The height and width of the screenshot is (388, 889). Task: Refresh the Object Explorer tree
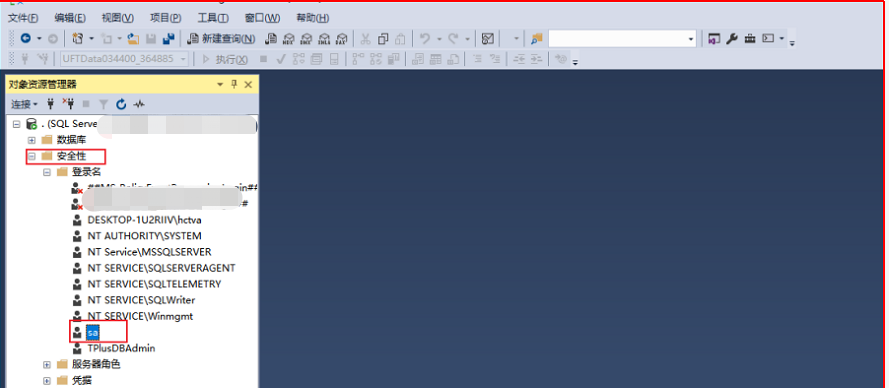click(x=121, y=104)
